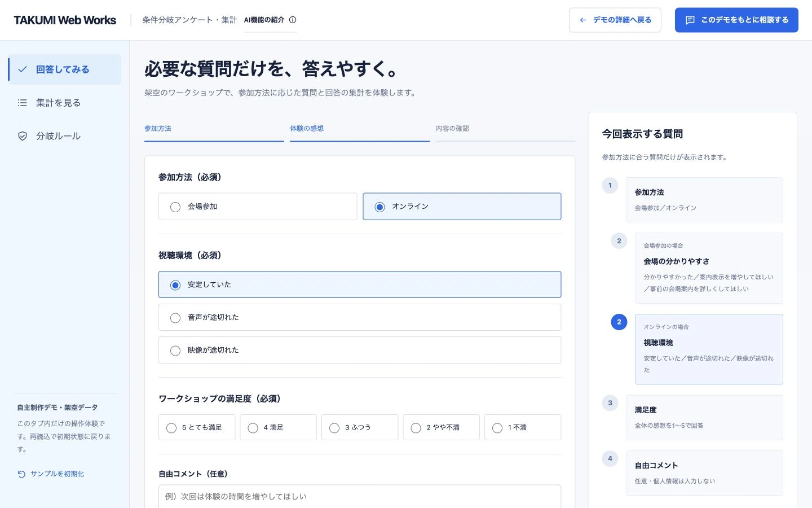Click the 条件分岐アンケート・集計 header text
The width and height of the screenshot is (812, 508).
[189, 20]
